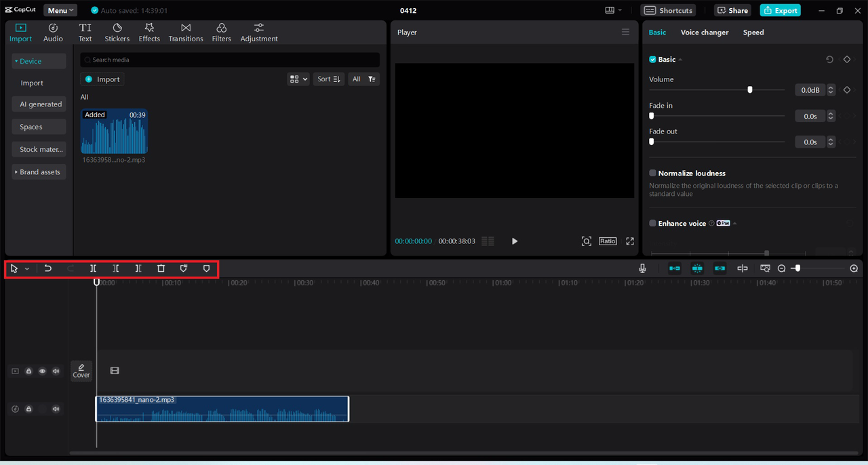
Task: Mute the video track
Action: tap(56, 371)
